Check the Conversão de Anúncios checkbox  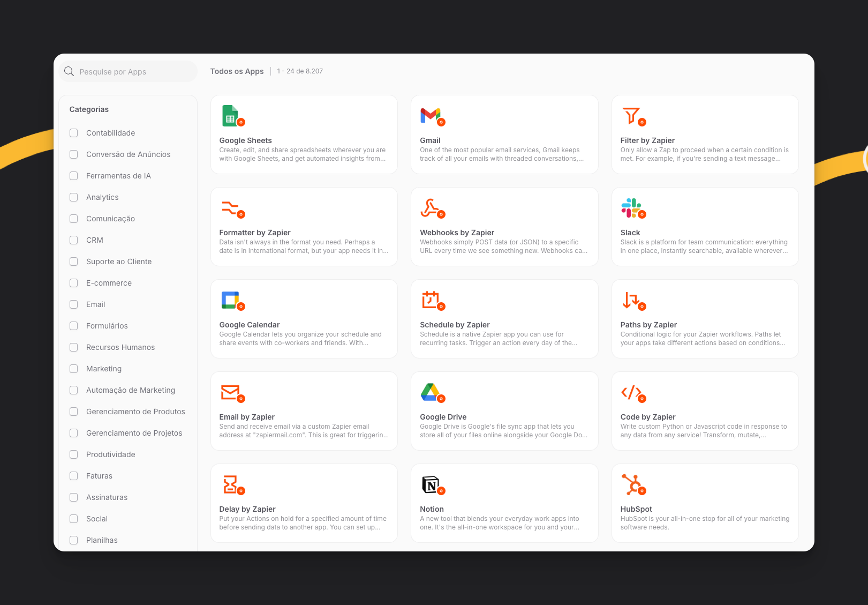pyautogui.click(x=74, y=154)
